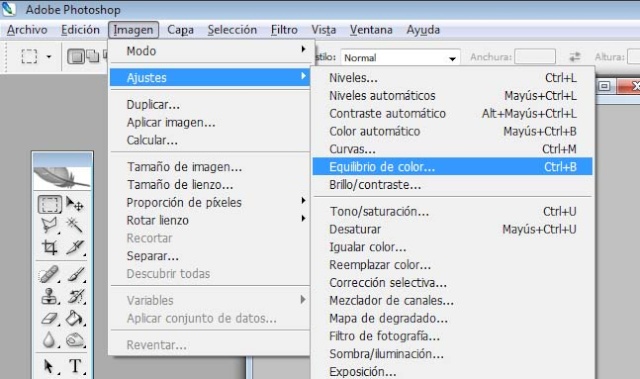Select the Clone Stamp tool
640x379 pixels.
pos(50,296)
